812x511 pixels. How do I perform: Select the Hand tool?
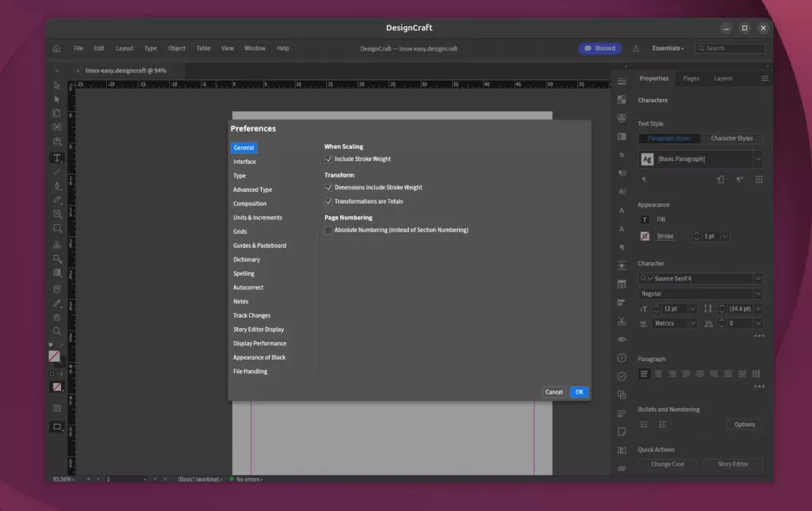(x=57, y=317)
